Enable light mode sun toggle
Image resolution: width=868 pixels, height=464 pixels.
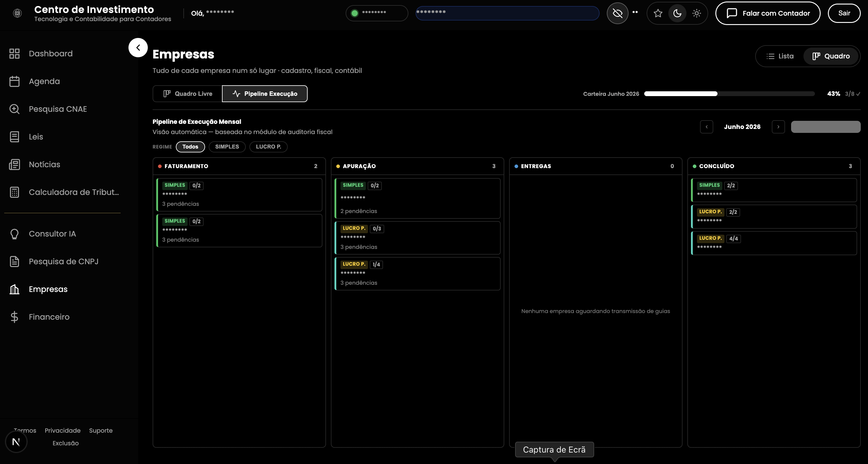(696, 13)
